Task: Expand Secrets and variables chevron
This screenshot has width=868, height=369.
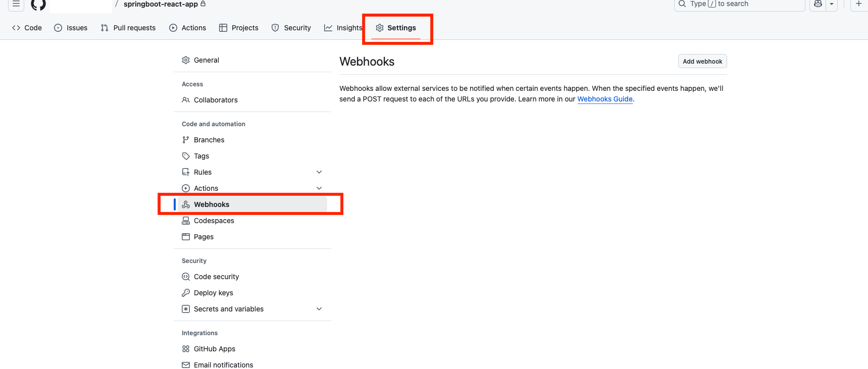Action: [319, 309]
